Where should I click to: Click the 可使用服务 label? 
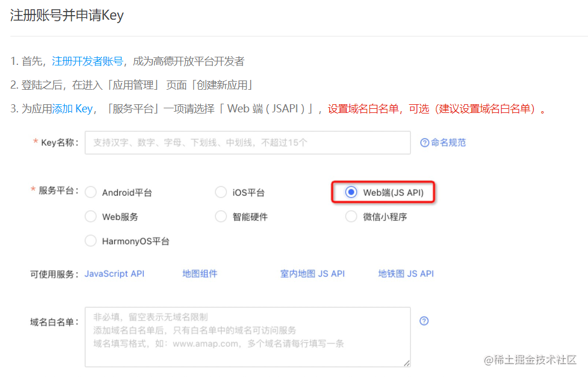[x=54, y=274]
